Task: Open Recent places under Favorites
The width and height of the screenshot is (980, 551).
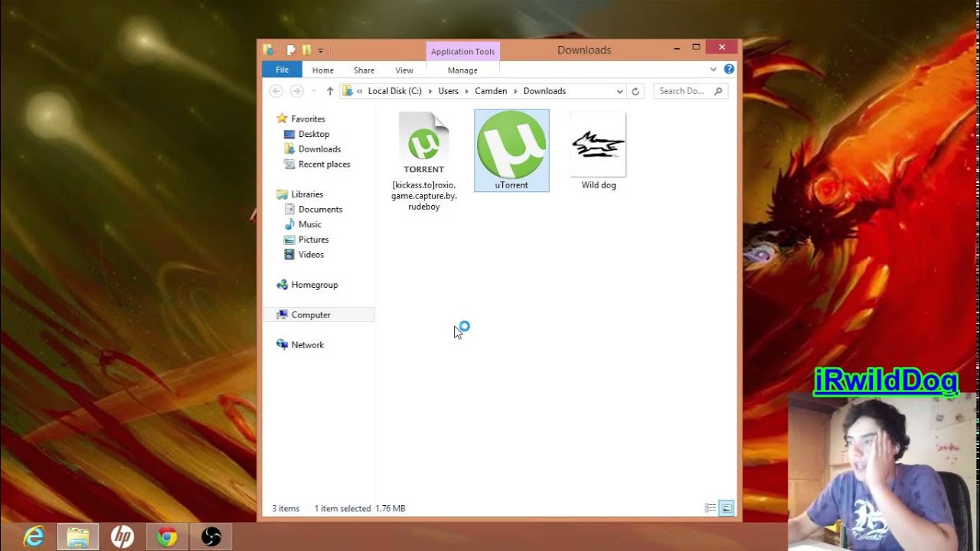Action: [x=324, y=164]
